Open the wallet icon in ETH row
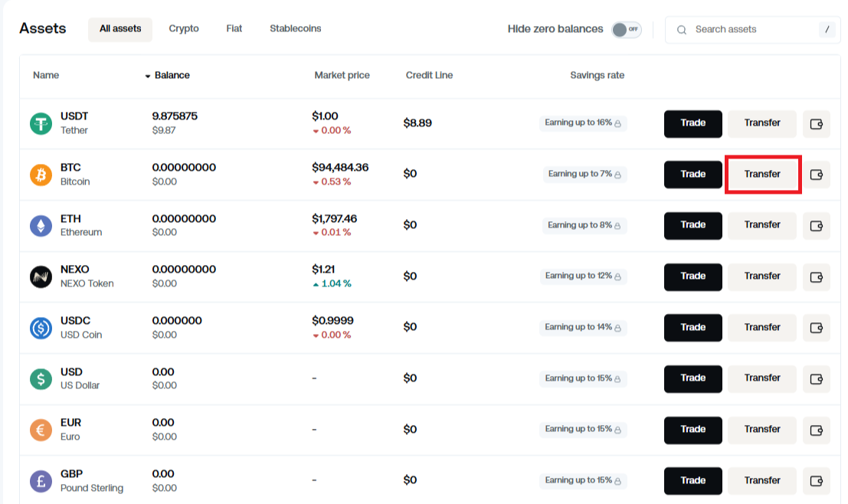This screenshot has width=848, height=504. point(816,225)
